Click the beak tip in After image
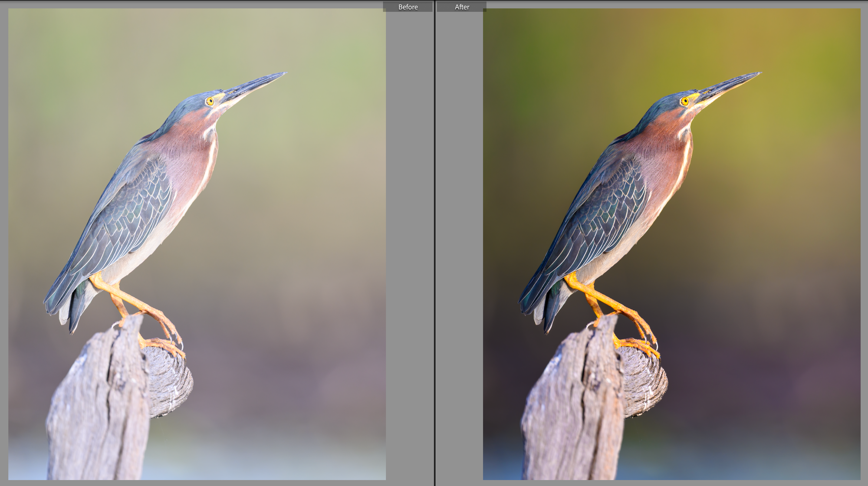This screenshot has width=868, height=486. click(759, 73)
